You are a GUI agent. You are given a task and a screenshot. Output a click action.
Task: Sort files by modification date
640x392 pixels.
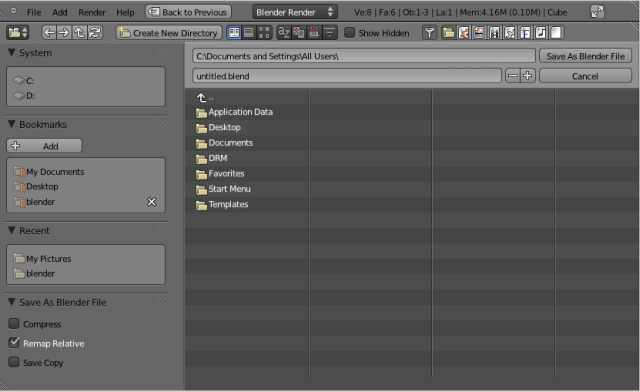314,32
